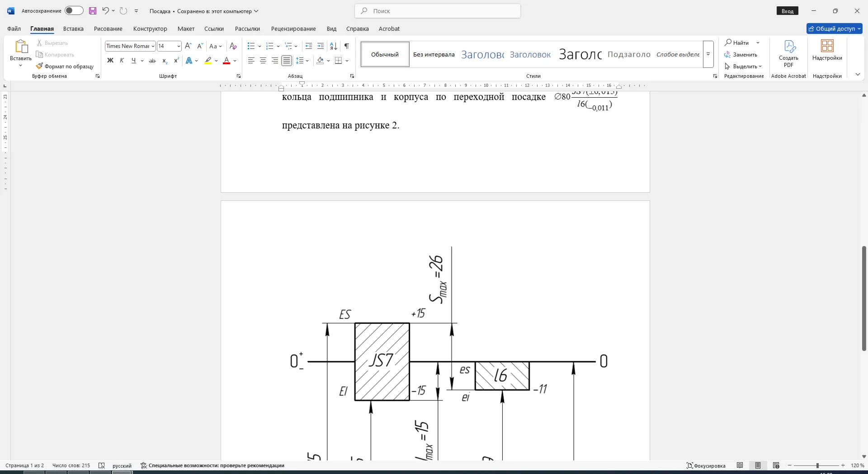Undo the last action
868x474 pixels.
(x=105, y=11)
